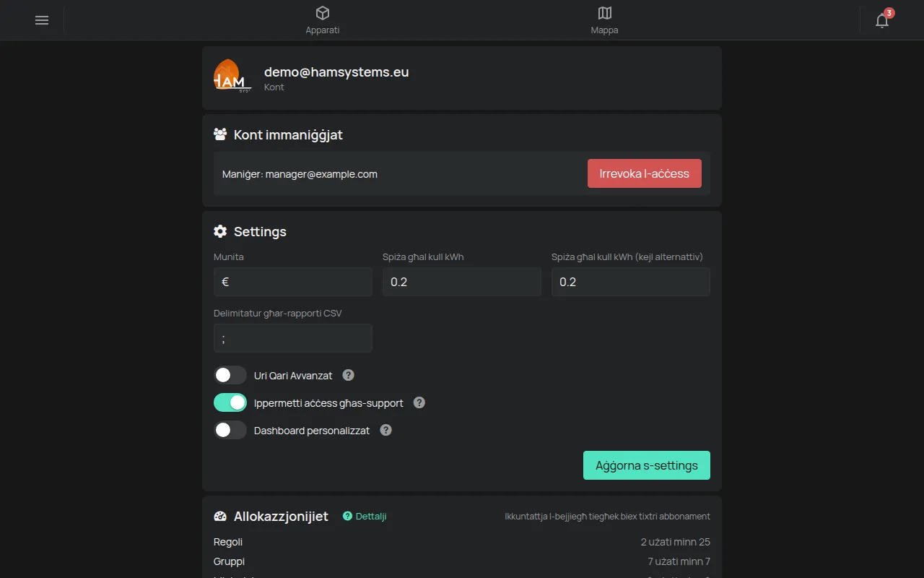Screen dimensions: 924x578
Task: Focus the Munita currency field
Action: coord(293,282)
